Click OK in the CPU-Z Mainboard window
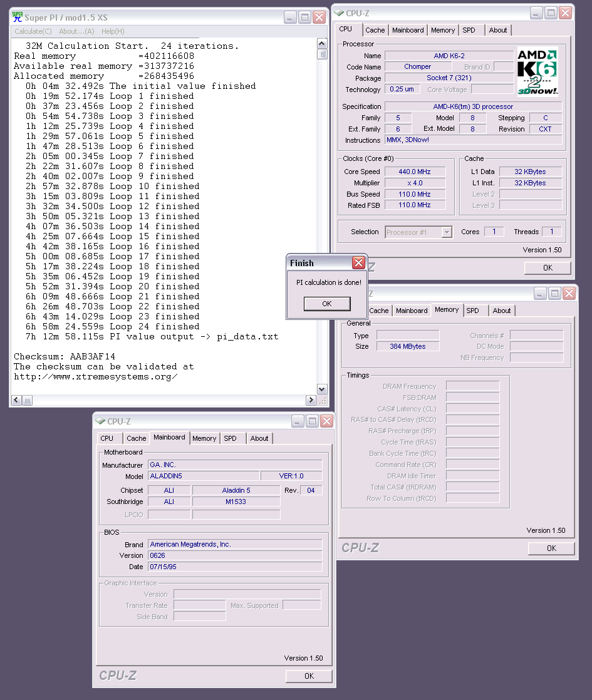Viewport: 592px width, 700px height. 309,676
